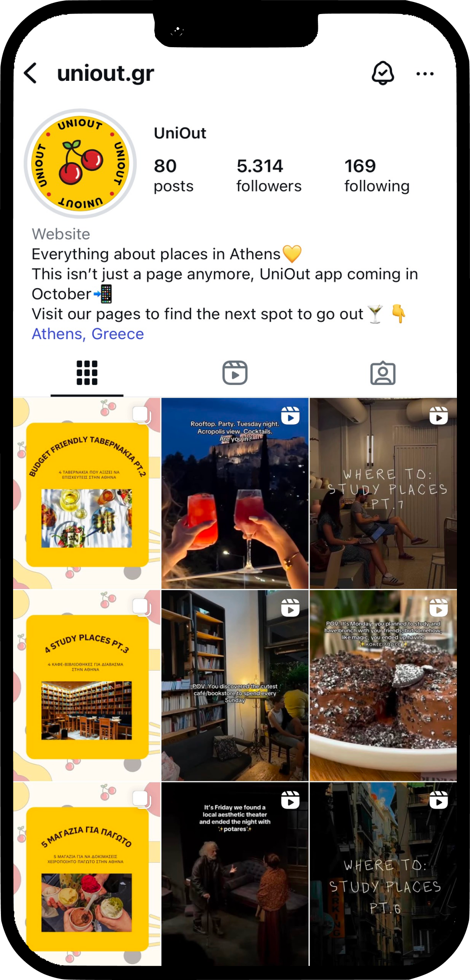This screenshot has height=980, width=470.
Task: Open the UniOut cherry profile picture
Action: click(x=80, y=163)
